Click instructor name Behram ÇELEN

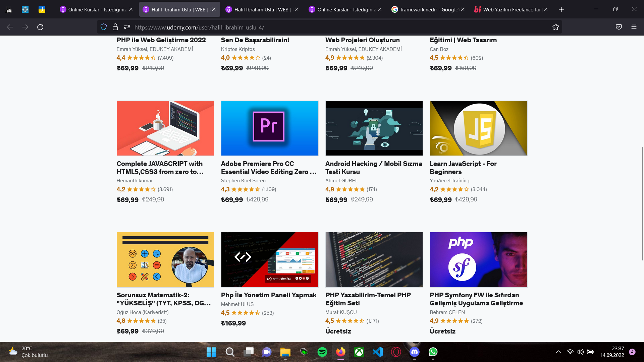coord(447,312)
